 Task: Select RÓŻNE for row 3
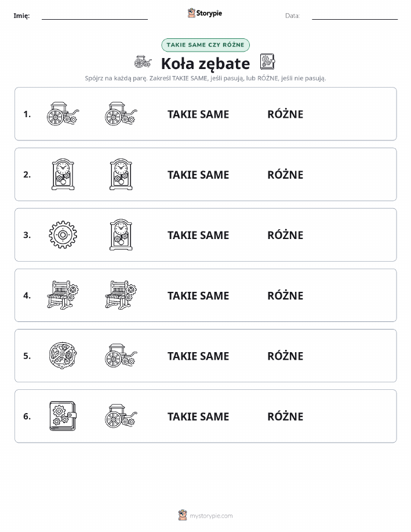pyautogui.click(x=285, y=235)
